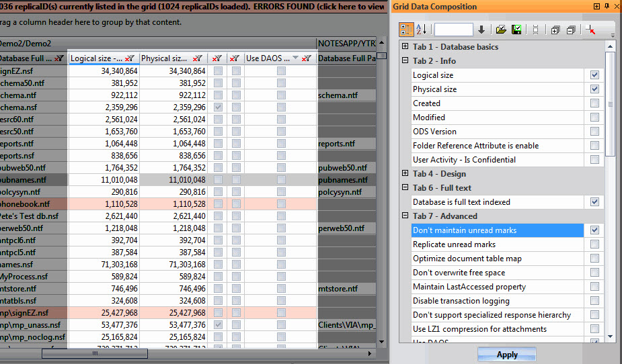Switch to categorized property view

pos(406,30)
